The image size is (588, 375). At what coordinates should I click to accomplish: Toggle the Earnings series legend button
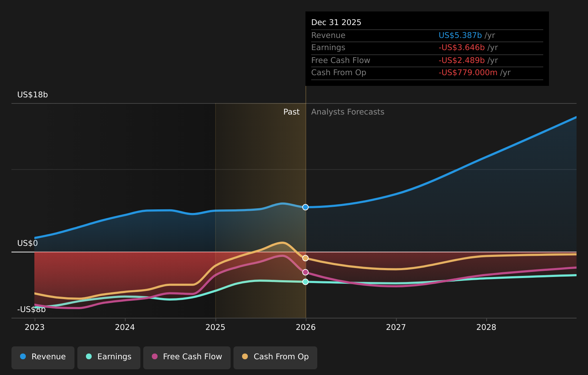click(109, 357)
